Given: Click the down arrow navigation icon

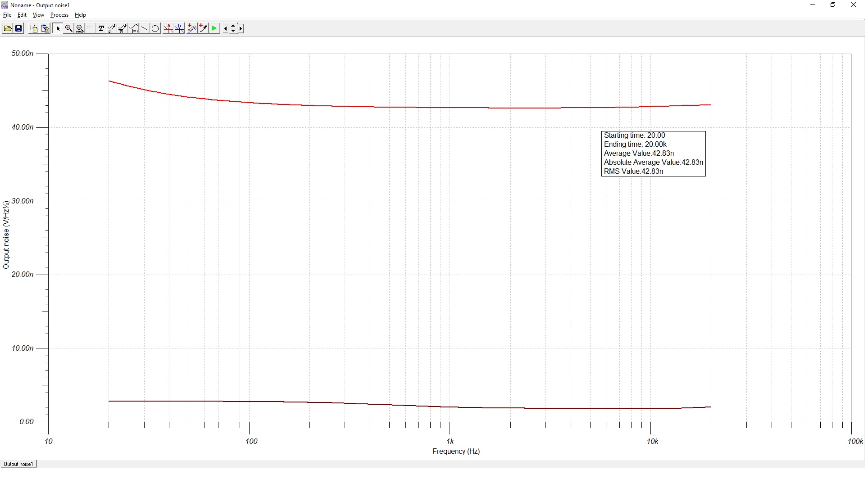Looking at the screenshot, I should [233, 31].
